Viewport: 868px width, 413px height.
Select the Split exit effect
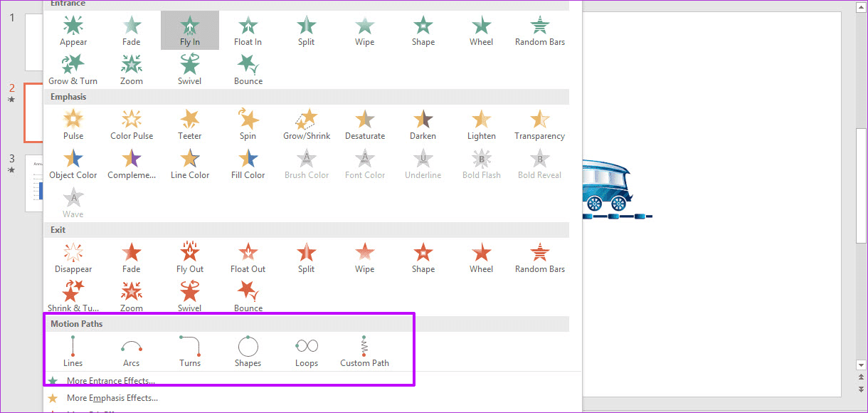point(307,258)
